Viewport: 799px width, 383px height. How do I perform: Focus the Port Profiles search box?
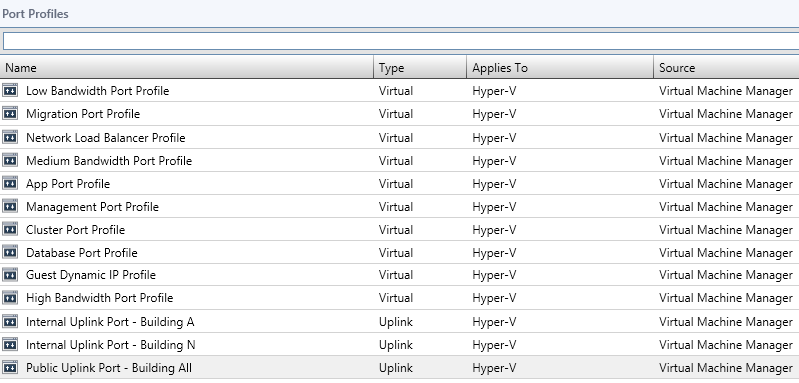[401, 41]
